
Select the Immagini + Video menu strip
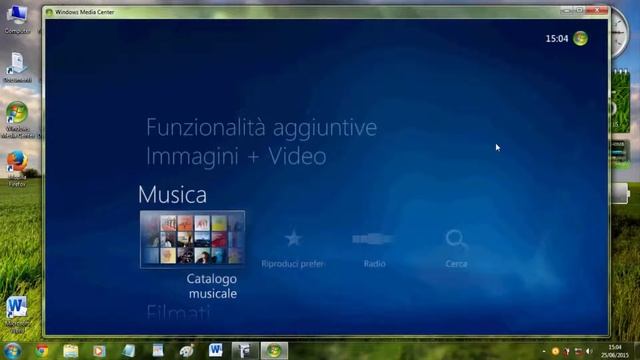click(x=236, y=157)
